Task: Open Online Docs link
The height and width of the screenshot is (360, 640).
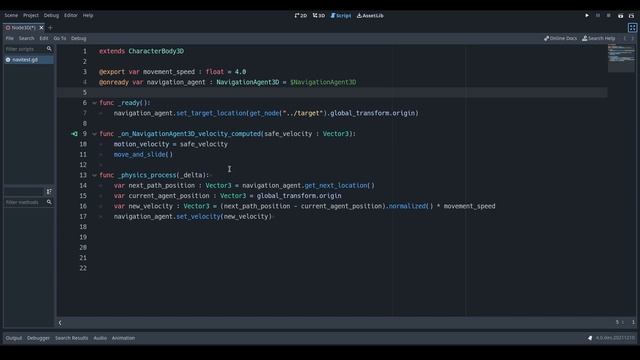Action: [x=560, y=38]
